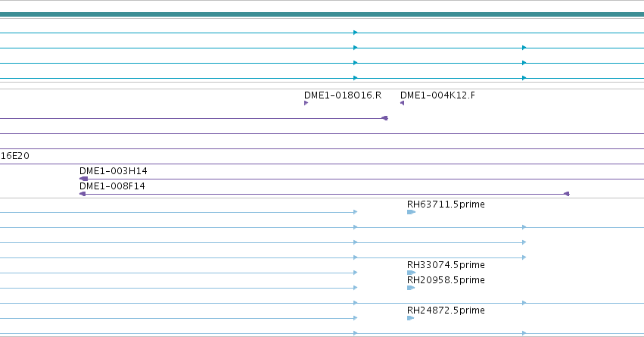Click the partially visible 16E20 clone label
The image size is (644, 337).
click(x=15, y=156)
